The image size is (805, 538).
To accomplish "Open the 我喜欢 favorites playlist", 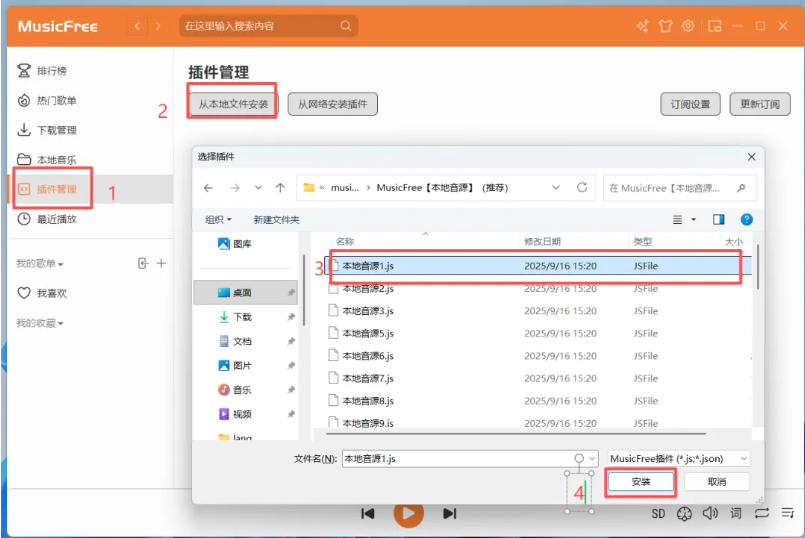I will pos(42,293).
